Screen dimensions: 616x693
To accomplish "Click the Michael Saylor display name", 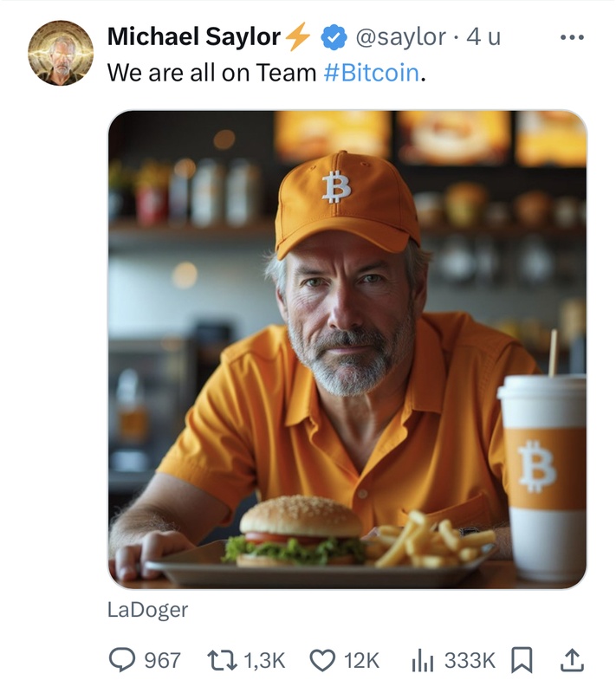I will pos(194,37).
